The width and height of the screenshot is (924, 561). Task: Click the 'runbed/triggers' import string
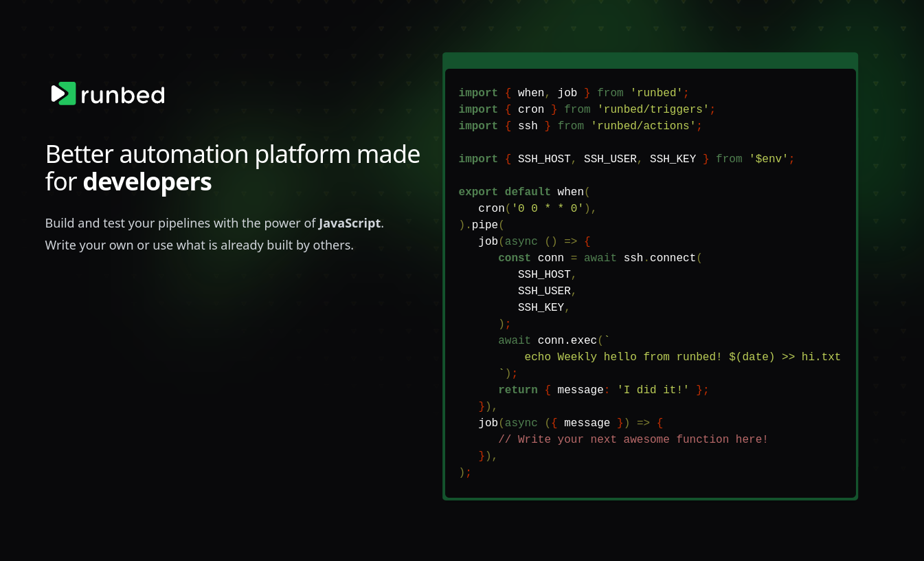(653, 110)
